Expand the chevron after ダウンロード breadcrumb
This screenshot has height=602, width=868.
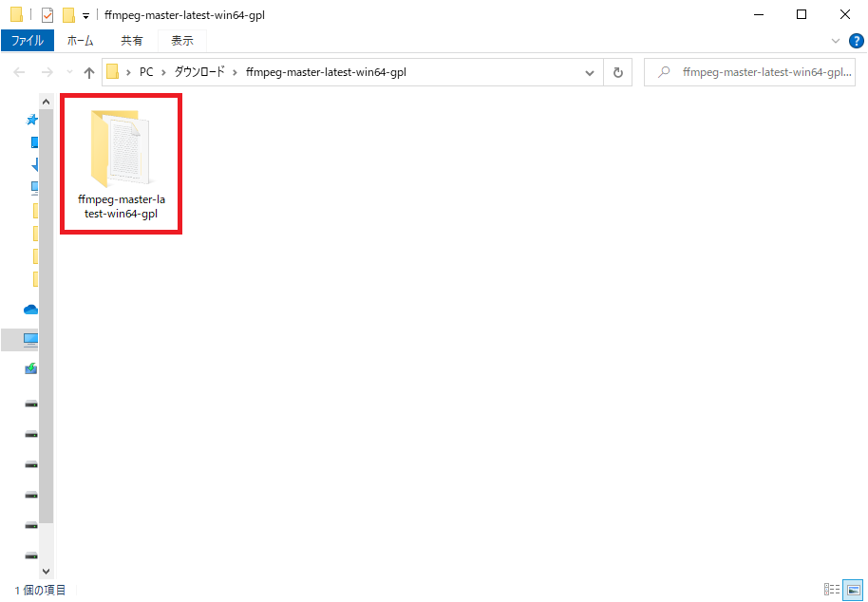pos(236,72)
